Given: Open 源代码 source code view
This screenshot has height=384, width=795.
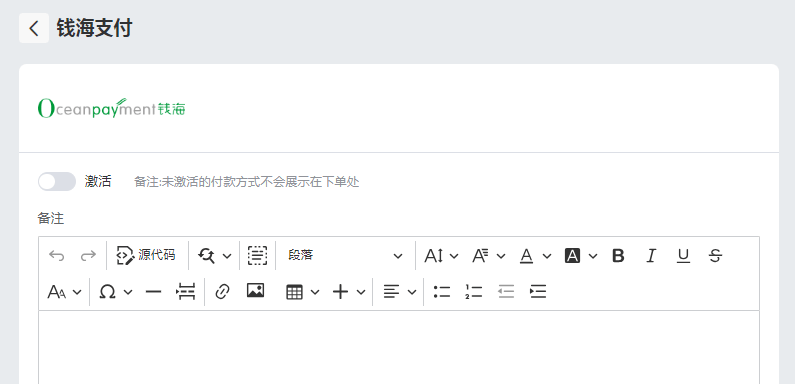Looking at the screenshot, I should 146,255.
